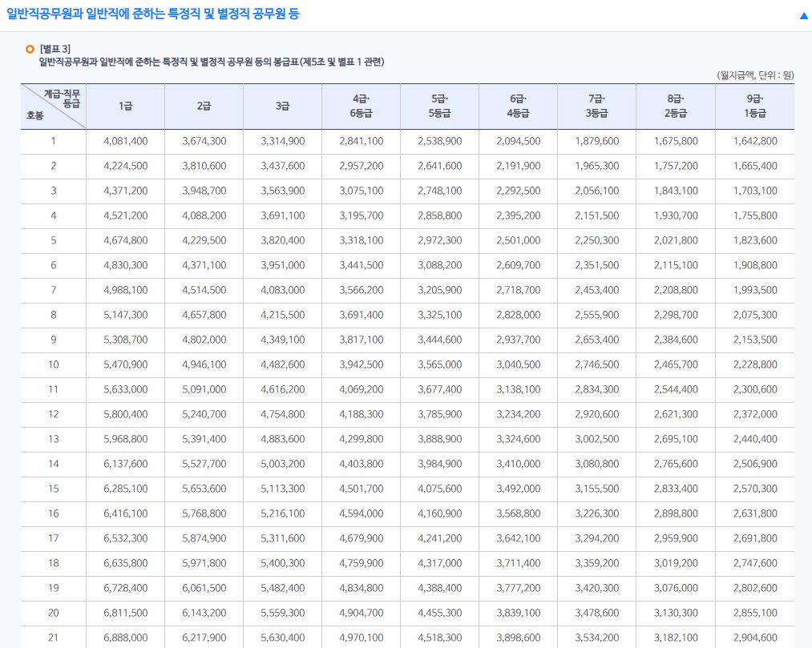This screenshot has height=648, width=812.
Task: Click the cell 4,081,400 in row 1
Action: click(x=125, y=141)
